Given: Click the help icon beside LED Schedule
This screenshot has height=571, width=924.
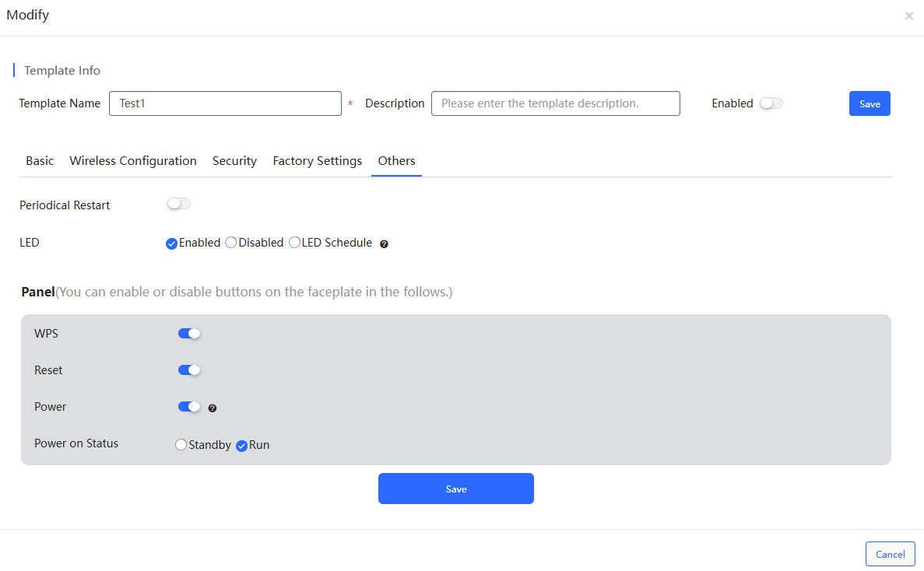Looking at the screenshot, I should click(384, 243).
